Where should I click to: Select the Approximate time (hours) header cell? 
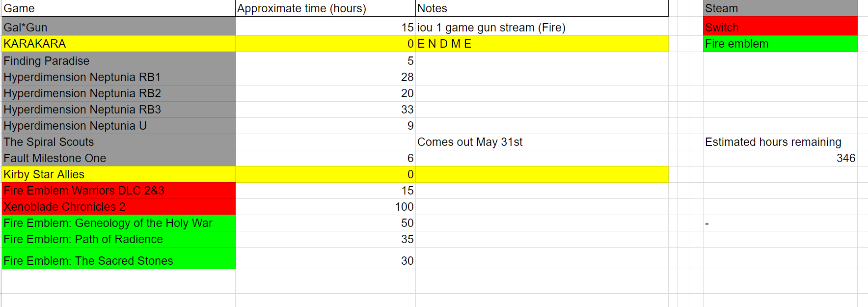coord(325,8)
